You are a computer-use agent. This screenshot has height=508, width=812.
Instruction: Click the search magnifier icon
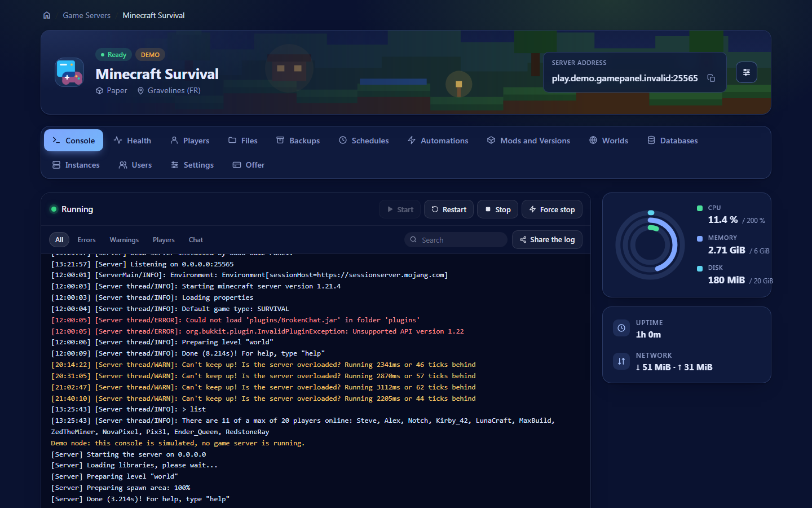coord(414,240)
